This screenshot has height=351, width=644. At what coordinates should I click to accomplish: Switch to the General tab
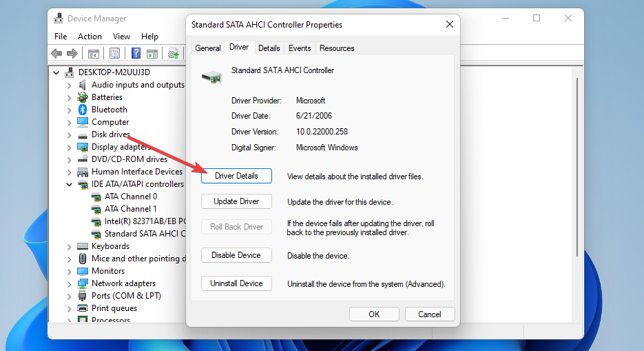208,48
